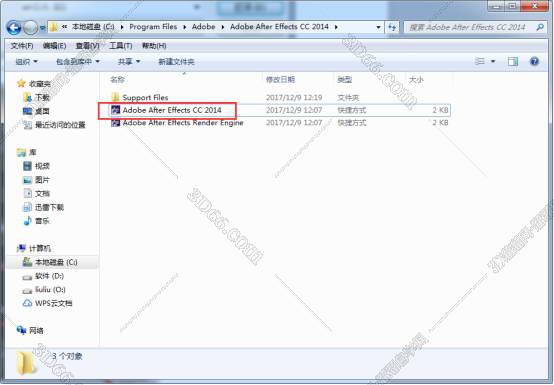Click the blue help question icon

(x=534, y=61)
